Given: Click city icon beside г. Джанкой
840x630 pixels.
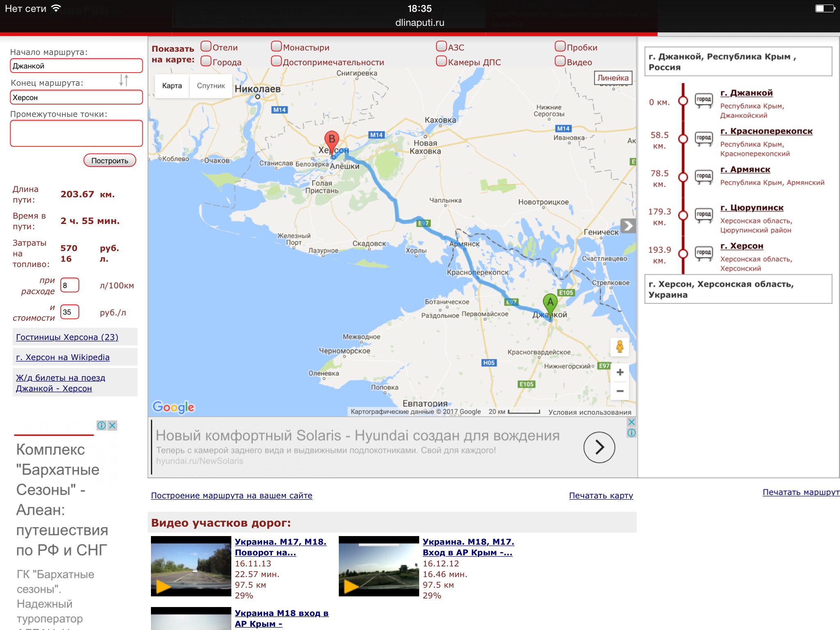Looking at the screenshot, I should point(703,100).
